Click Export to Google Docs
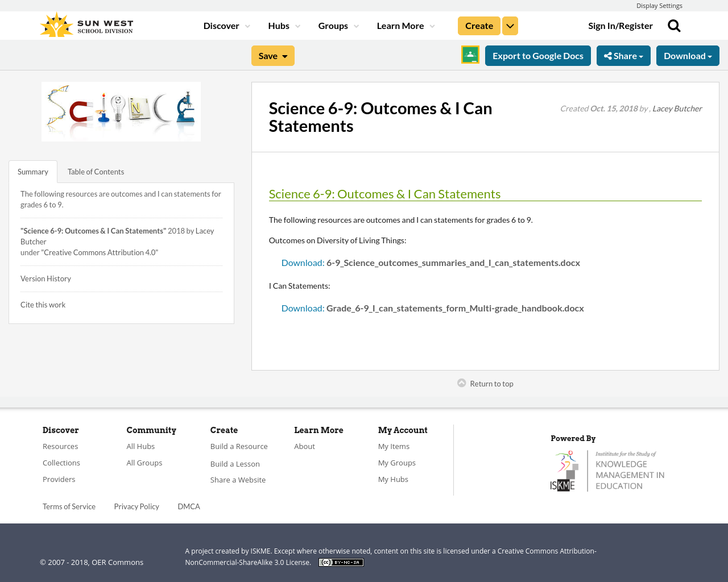This screenshot has width=728, height=582. point(537,55)
